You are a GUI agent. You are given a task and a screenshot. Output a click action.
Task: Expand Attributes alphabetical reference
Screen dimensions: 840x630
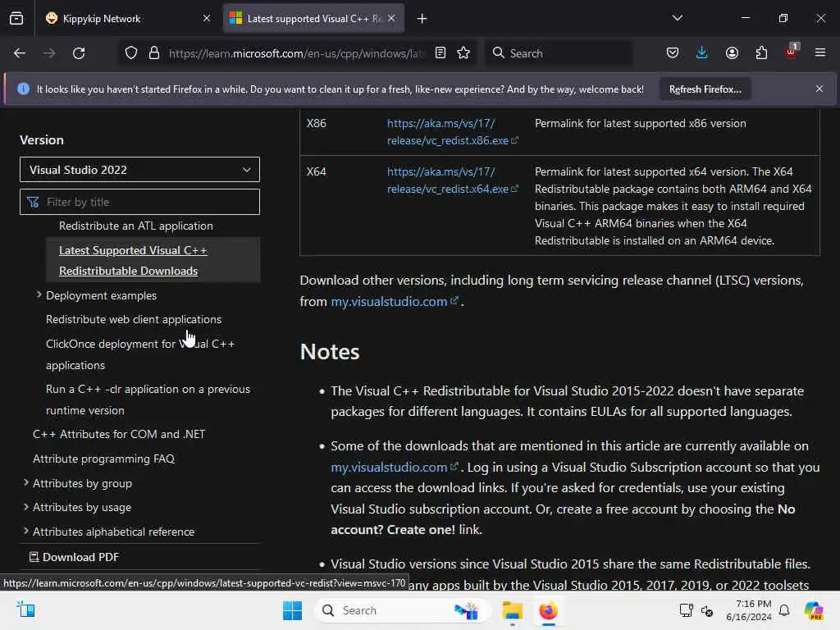(x=26, y=532)
